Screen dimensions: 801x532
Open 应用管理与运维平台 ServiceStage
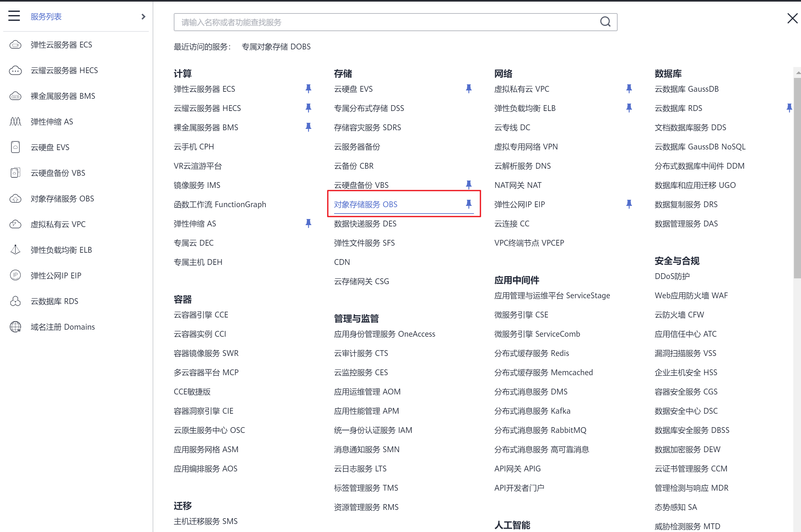tap(552, 296)
